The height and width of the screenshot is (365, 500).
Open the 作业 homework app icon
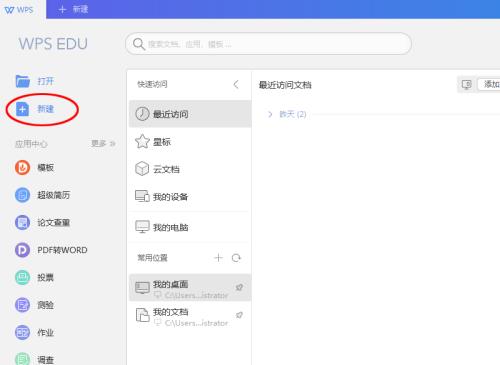point(22,332)
